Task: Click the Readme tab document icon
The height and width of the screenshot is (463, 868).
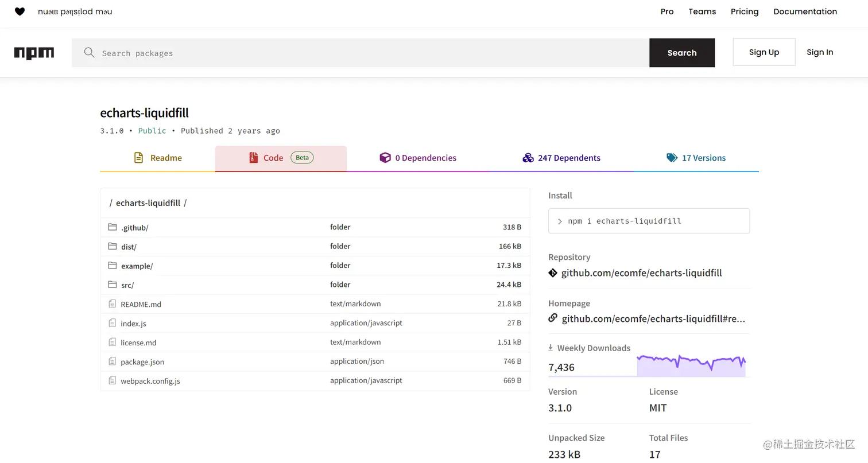Action: tap(138, 158)
